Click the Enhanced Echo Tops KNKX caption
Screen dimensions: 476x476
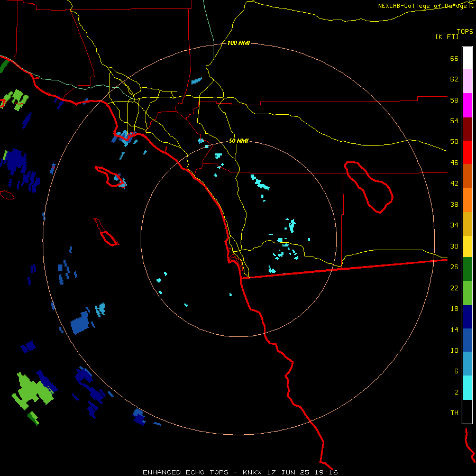coord(240,472)
